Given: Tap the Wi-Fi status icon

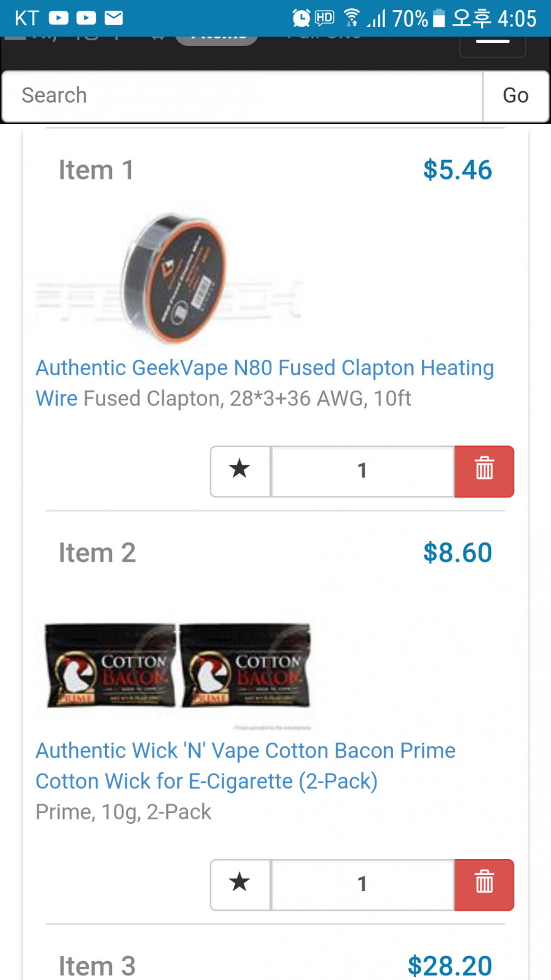Looking at the screenshot, I should pyautogui.click(x=352, y=18).
